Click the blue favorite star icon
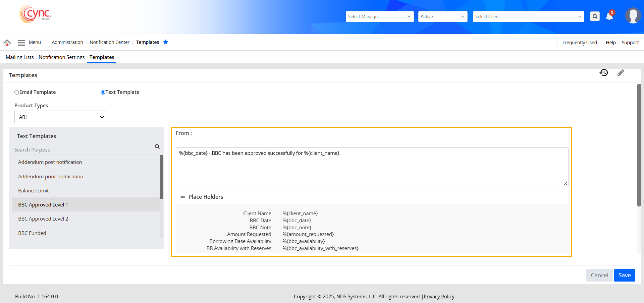 [166, 42]
